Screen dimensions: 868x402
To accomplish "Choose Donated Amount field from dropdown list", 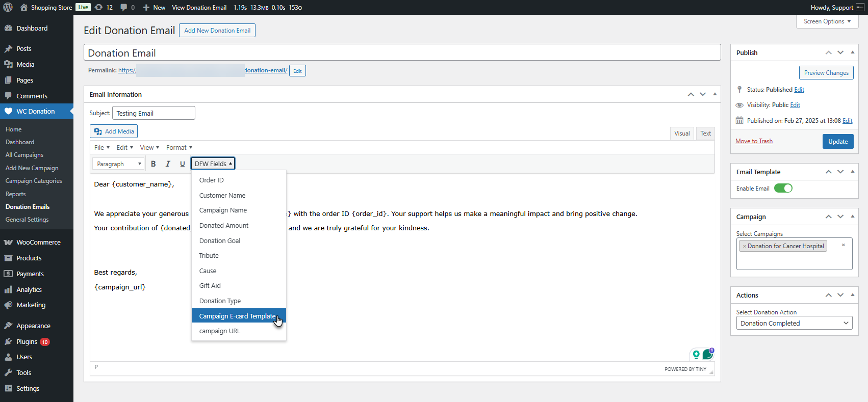I will tap(224, 226).
